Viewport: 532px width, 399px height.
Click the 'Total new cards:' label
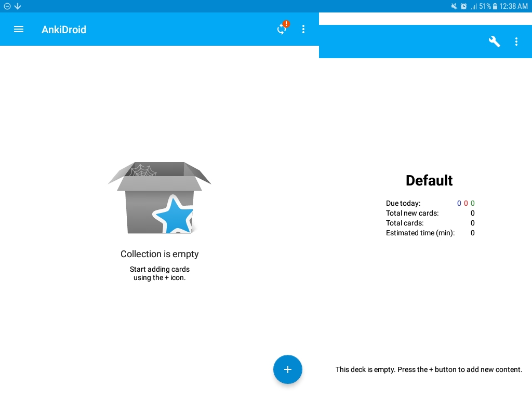412,213
